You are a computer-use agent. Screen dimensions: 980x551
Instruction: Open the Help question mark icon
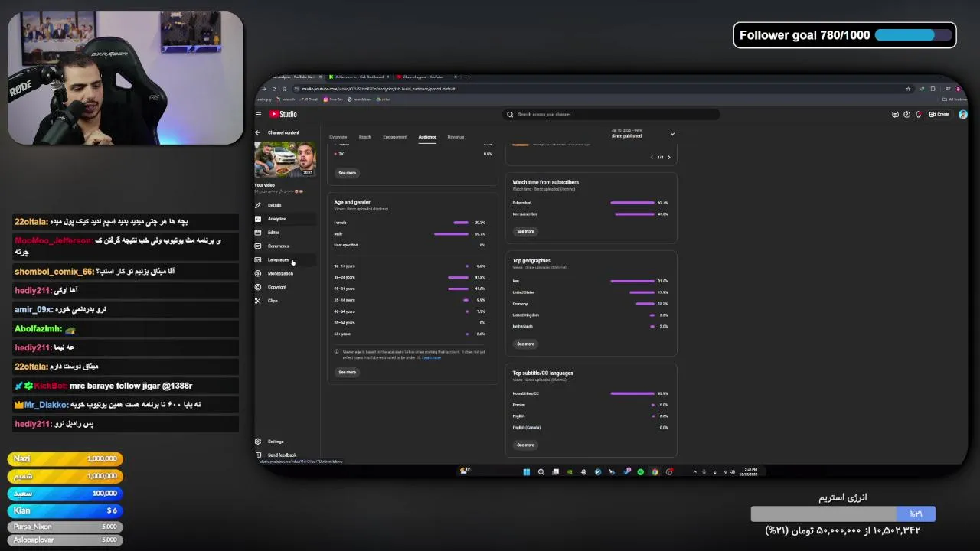point(906,114)
